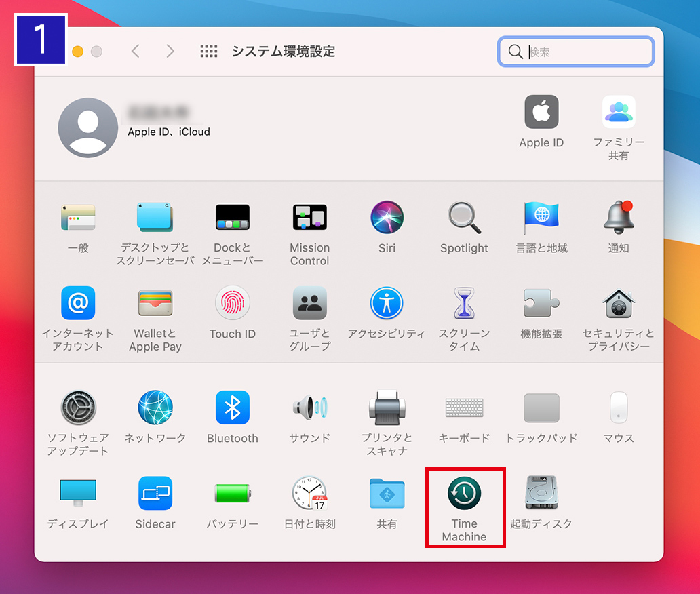Go back with the left chevron
Image resolution: width=700 pixels, height=594 pixels.
136,52
